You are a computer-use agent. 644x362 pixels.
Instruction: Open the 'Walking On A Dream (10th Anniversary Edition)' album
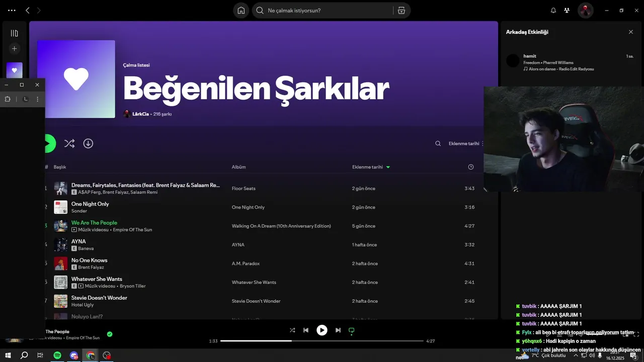point(281,226)
